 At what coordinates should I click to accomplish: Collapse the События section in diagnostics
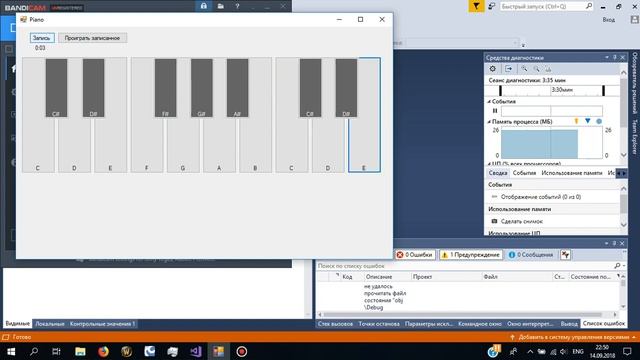coord(489,101)
